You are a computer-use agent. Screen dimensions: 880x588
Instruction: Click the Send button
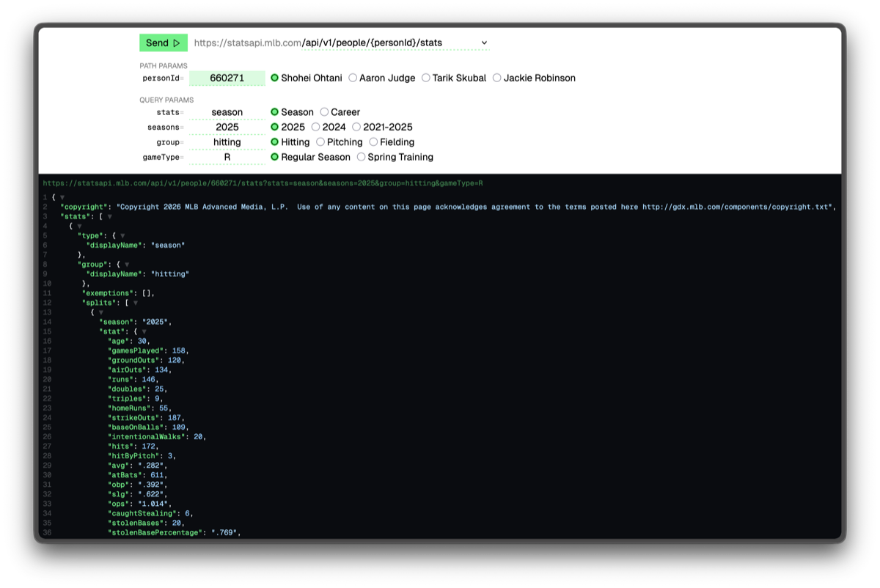click(163, 43)
